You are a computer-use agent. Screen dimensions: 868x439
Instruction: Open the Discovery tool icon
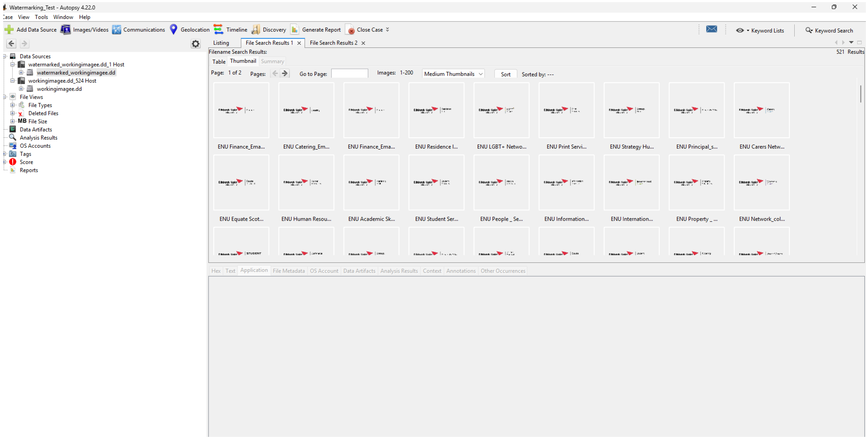click(256, 30)
